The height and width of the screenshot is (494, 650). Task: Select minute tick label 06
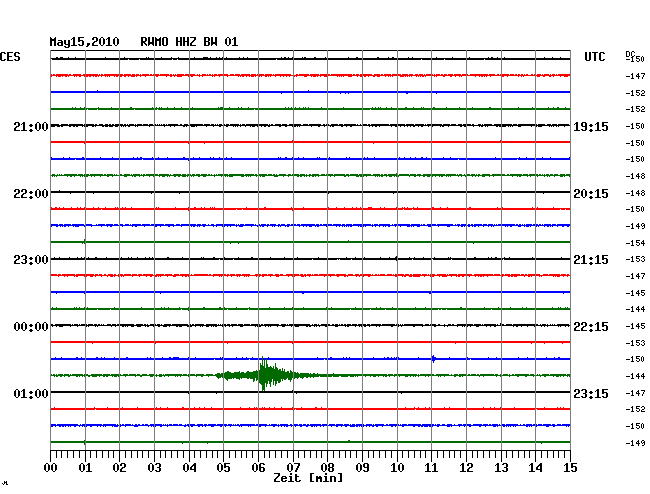[x=259, y=467]
